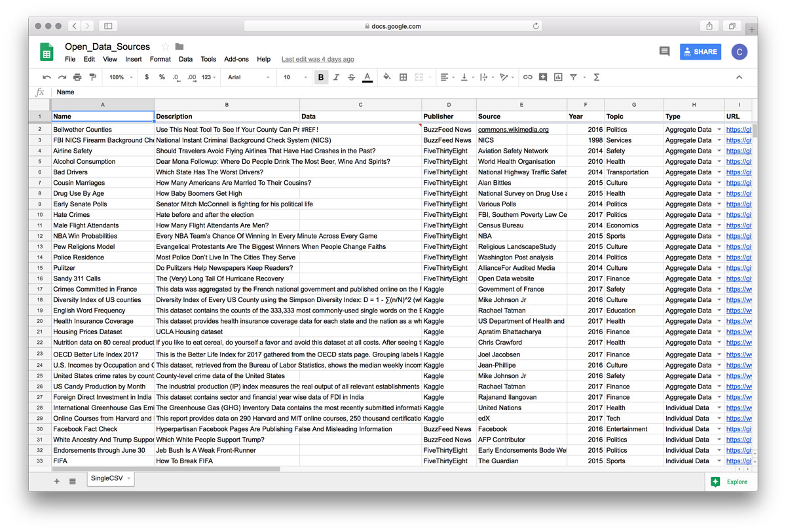Open the Add-ons menu
786x532 pixels.
tap(236, 59)
